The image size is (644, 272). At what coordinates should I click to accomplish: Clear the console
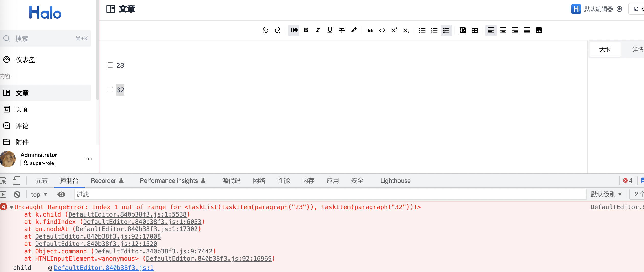(x=17, y=195)
